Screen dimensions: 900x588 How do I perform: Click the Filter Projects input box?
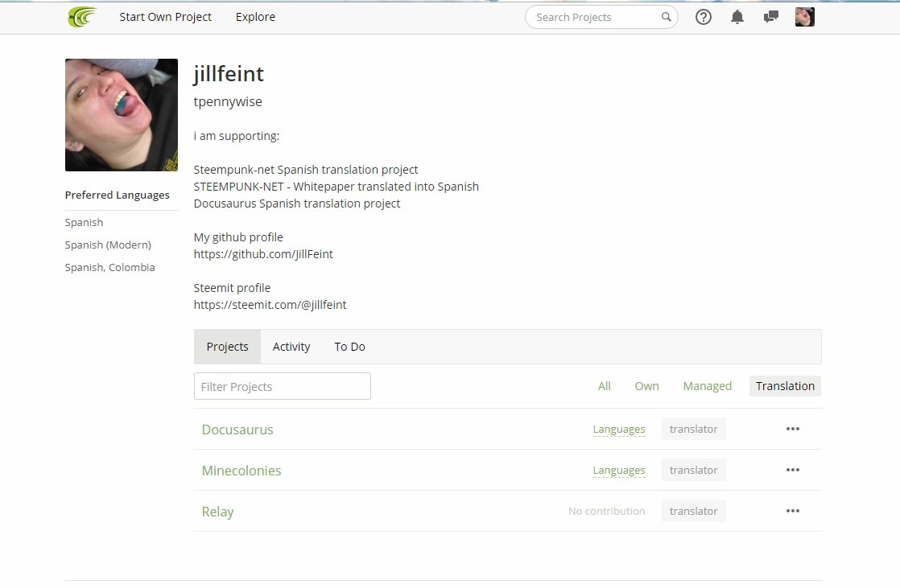pos(283,386)
